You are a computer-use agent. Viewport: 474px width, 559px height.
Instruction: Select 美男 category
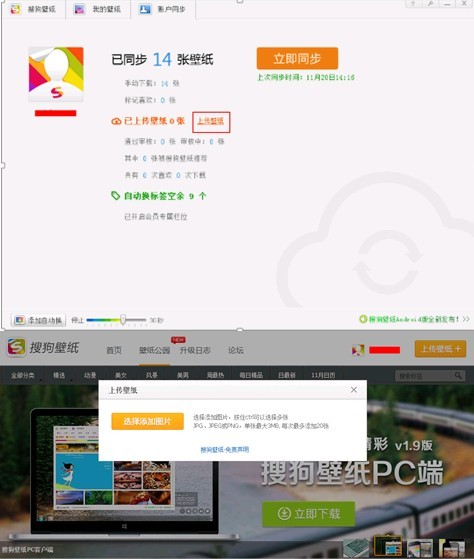183,375
